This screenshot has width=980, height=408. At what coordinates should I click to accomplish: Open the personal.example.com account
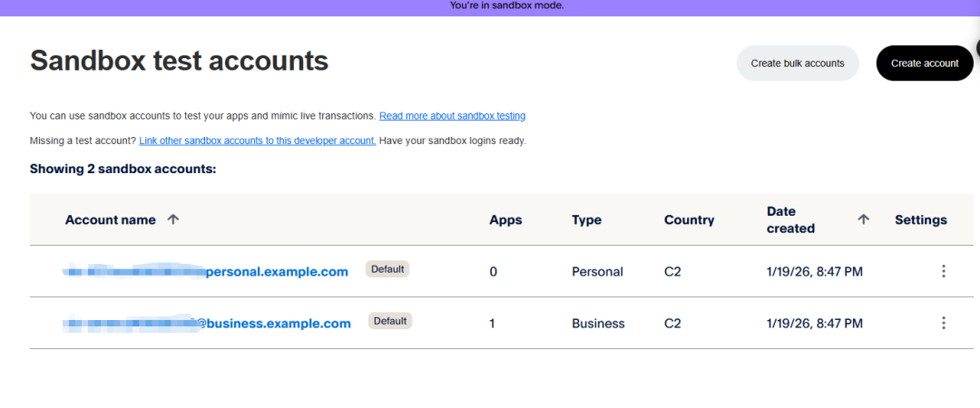coord(277,272)
